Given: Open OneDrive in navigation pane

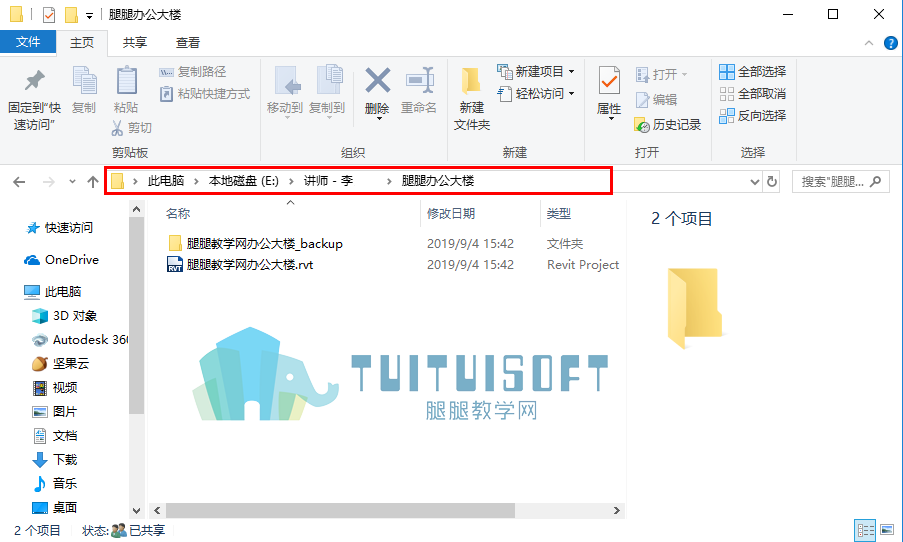Looking at the screenshot, I should pyautogui.click(x=62, y=260).
